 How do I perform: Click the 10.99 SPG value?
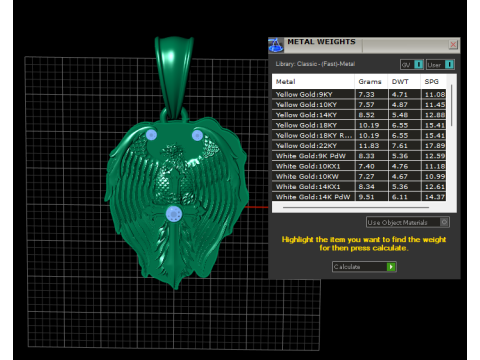tap(435, 176)
